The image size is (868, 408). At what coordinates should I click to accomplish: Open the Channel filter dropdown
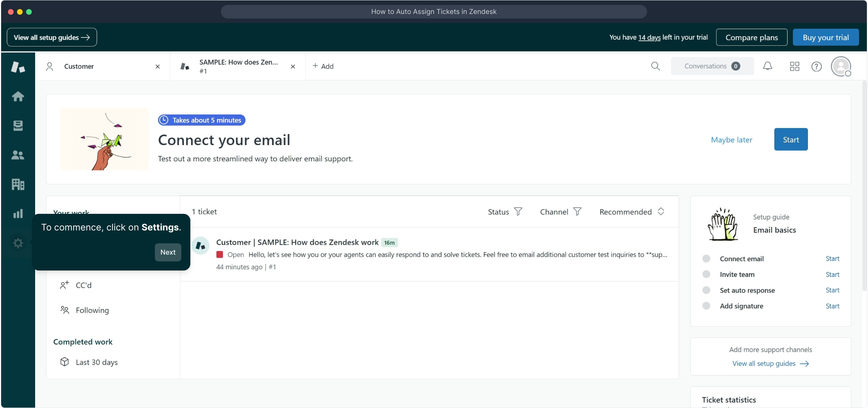(560, 212)
